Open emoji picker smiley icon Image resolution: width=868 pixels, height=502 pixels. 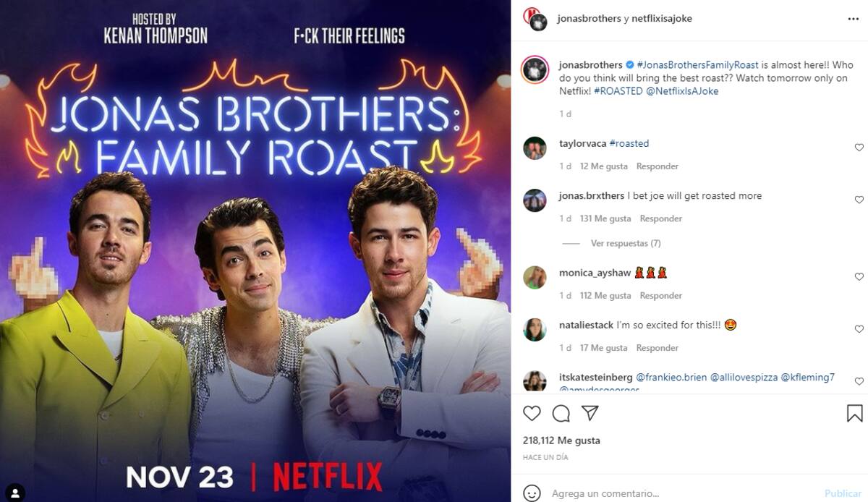point(532,493)
